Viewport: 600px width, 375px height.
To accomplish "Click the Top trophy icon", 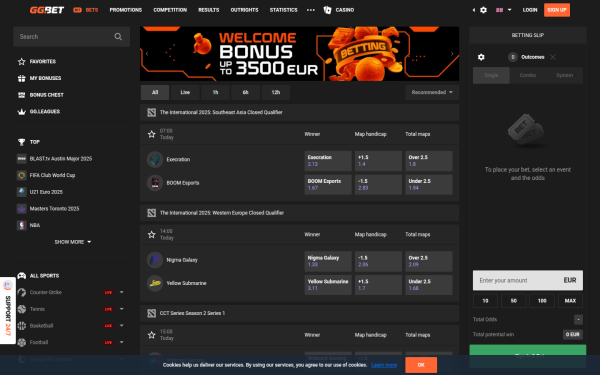I will [21, 142].
